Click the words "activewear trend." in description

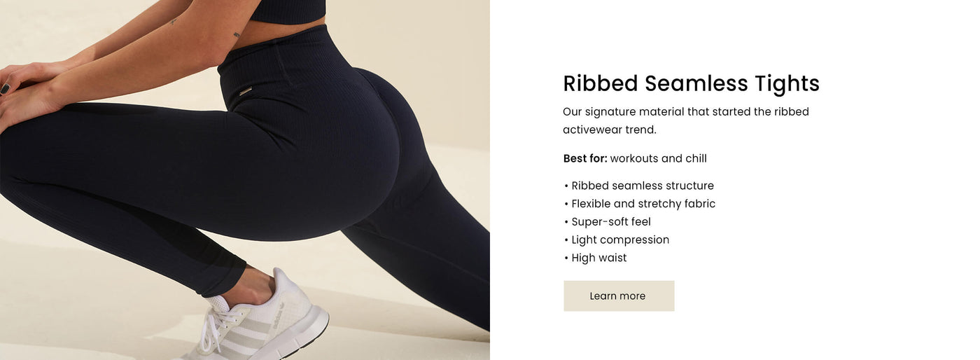(x=610, y=130)
